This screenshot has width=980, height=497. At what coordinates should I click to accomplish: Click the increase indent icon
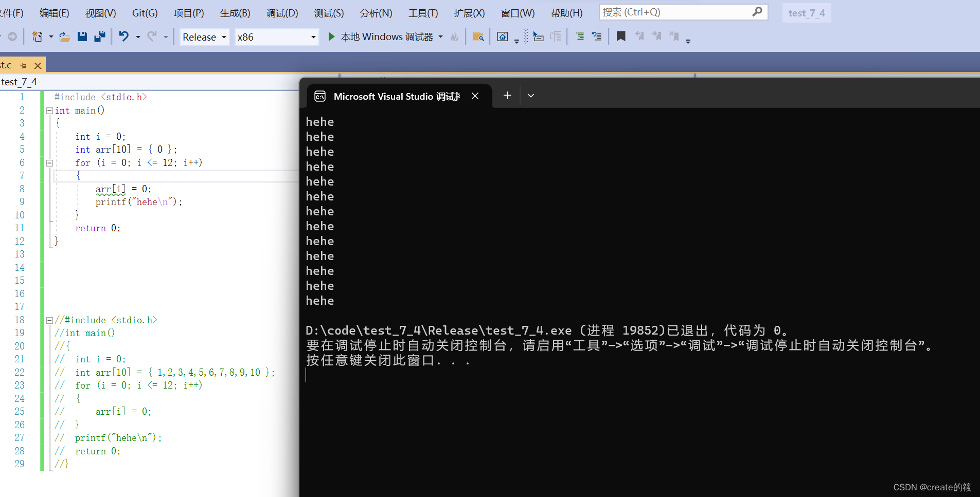pyautogui.click(x=597, y=36)
